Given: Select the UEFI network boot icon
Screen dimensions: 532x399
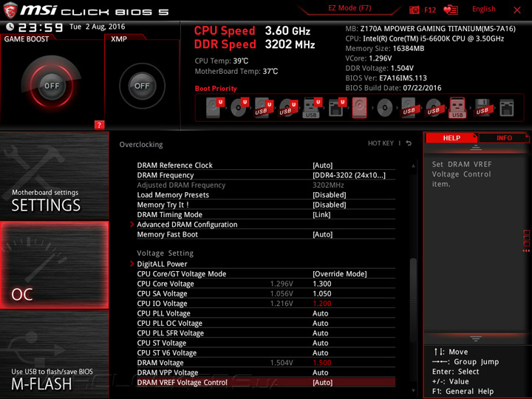Looking at the screenshot, I should pos(337,108).
